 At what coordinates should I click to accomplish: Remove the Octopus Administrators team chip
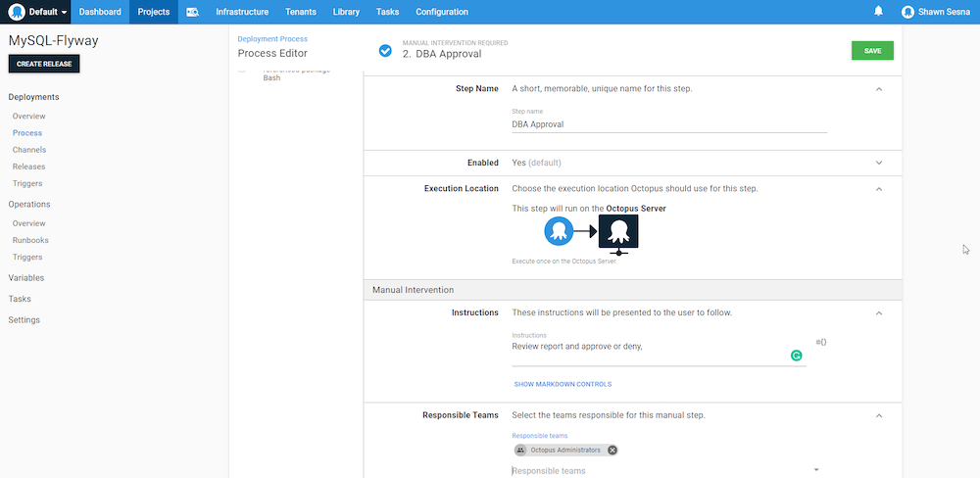[612, 450]
